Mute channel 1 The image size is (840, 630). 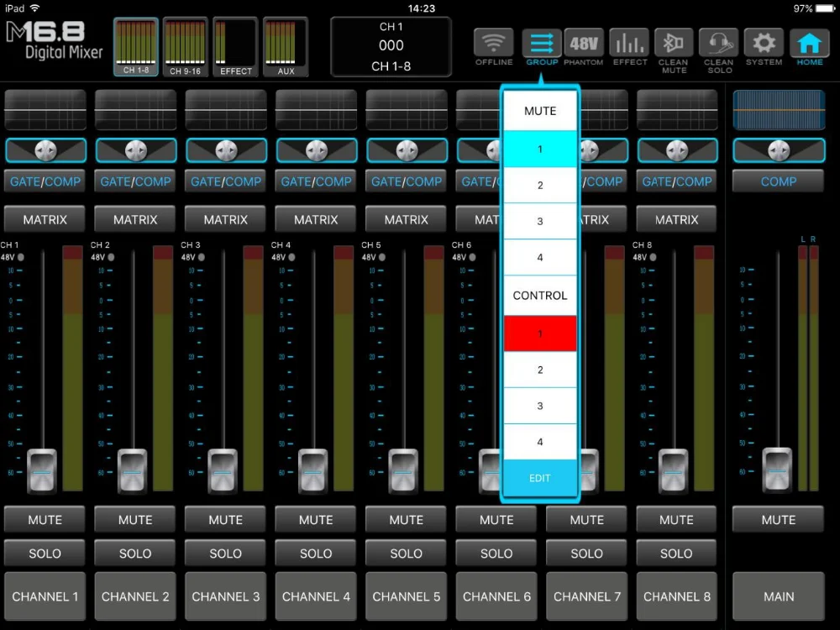45,520
